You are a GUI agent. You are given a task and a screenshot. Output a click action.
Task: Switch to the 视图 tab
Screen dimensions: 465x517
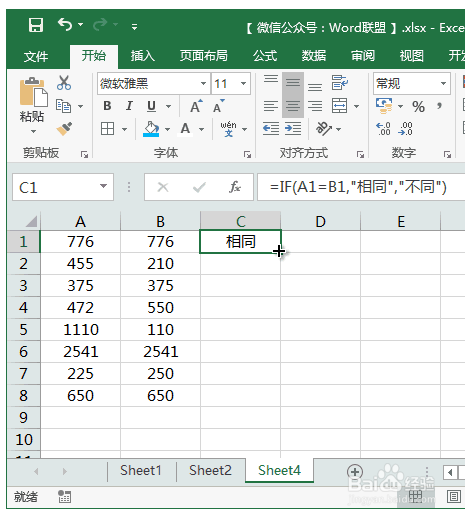(412, 55)
